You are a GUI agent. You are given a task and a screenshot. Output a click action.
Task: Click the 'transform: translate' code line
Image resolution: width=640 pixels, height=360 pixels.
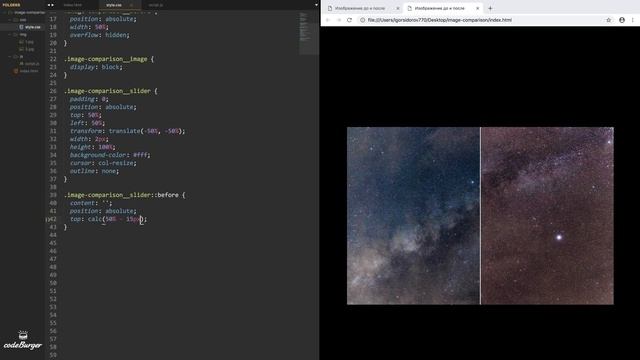tap(127, 131)
